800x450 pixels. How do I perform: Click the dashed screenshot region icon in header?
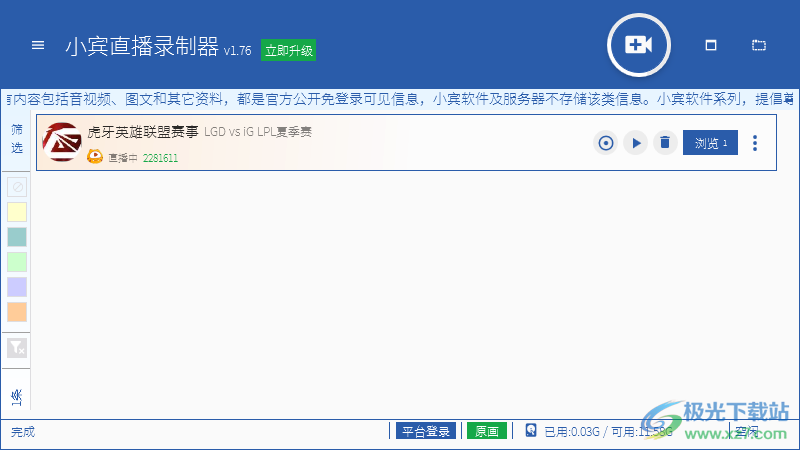click(x=759, y=45)
